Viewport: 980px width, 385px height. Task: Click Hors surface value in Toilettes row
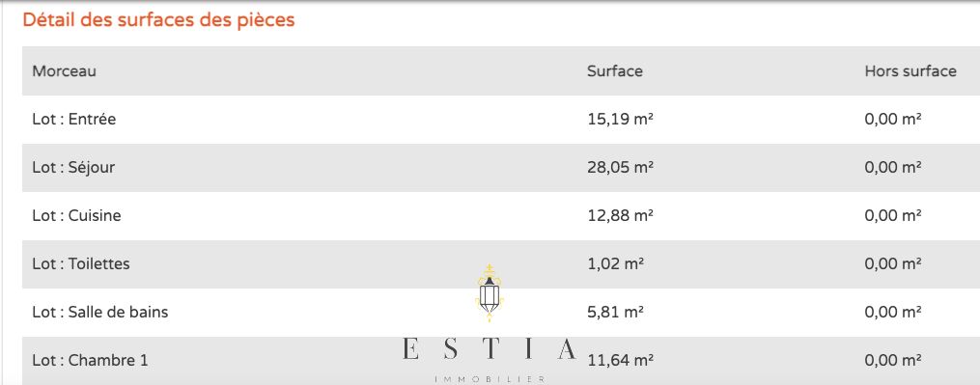[x=893, y=263]
